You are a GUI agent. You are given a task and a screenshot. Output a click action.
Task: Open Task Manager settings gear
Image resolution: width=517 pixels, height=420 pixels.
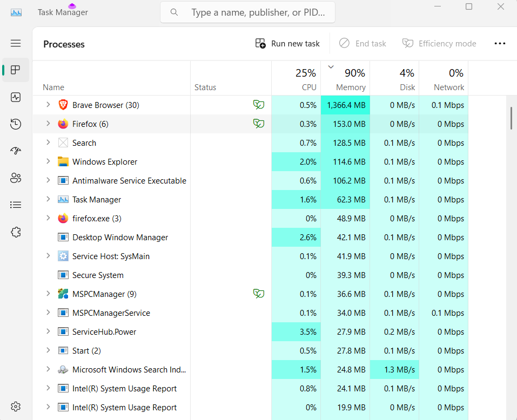pyautogui.click(x=16, y=407)
